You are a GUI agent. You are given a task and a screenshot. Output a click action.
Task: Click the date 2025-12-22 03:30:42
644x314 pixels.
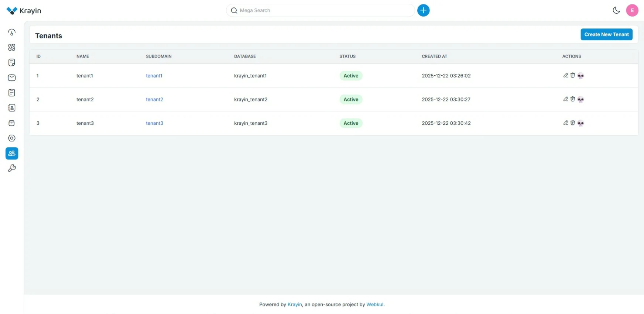pos(446,123)
